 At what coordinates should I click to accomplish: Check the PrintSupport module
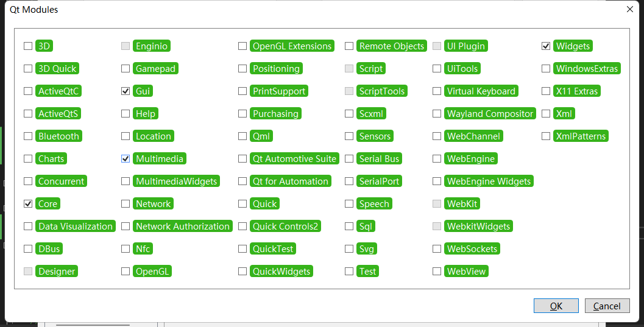click(242, 91)
